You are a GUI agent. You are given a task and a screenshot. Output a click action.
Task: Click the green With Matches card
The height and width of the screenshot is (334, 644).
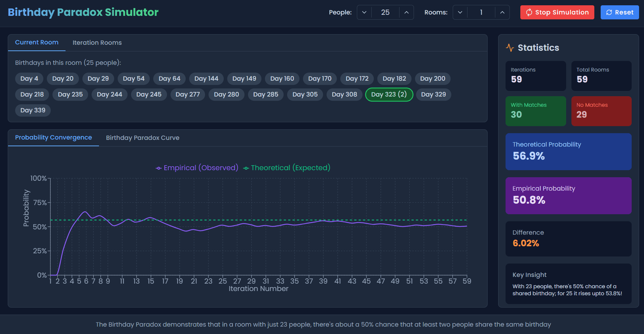pos(535,111)
